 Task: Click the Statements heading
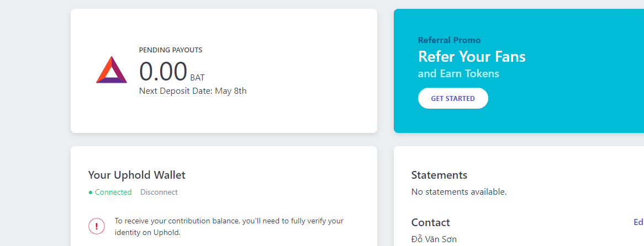click(x=439, y=175)
